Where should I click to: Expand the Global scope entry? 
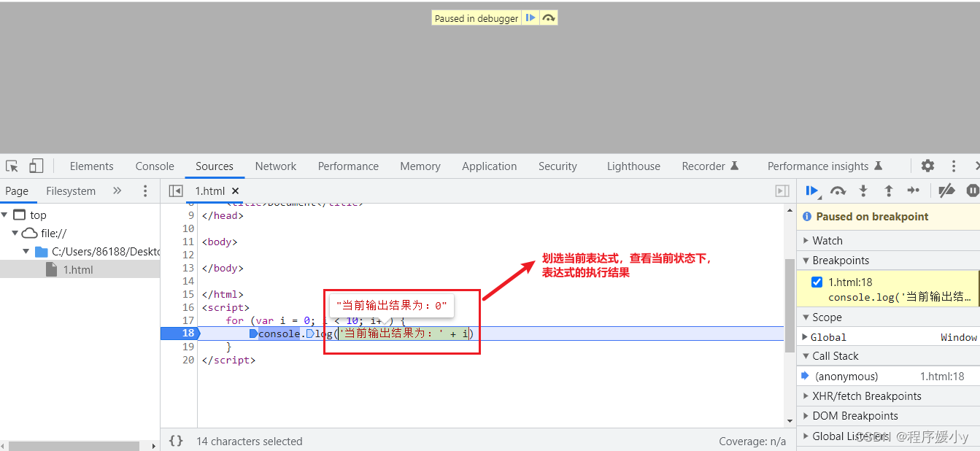805,337
